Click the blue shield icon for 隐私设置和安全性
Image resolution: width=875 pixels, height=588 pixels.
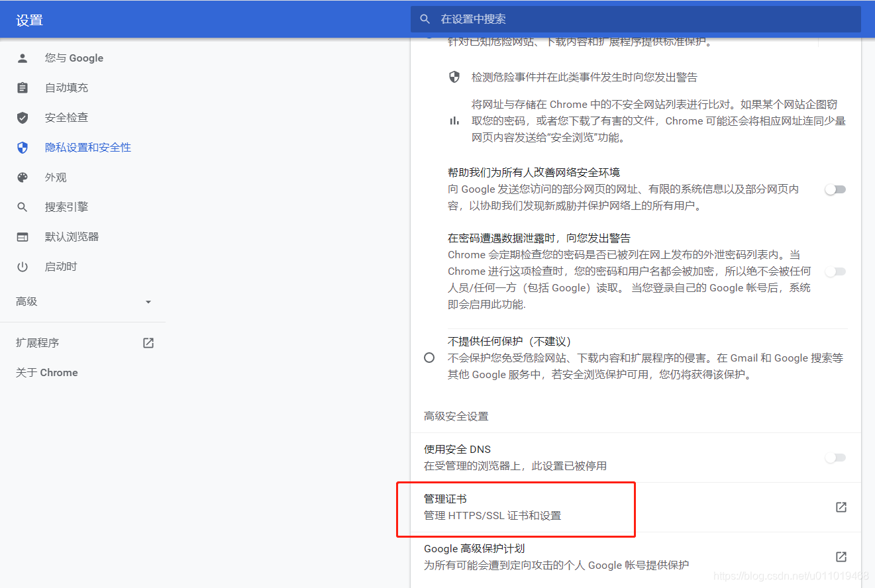tap(23, 148)
